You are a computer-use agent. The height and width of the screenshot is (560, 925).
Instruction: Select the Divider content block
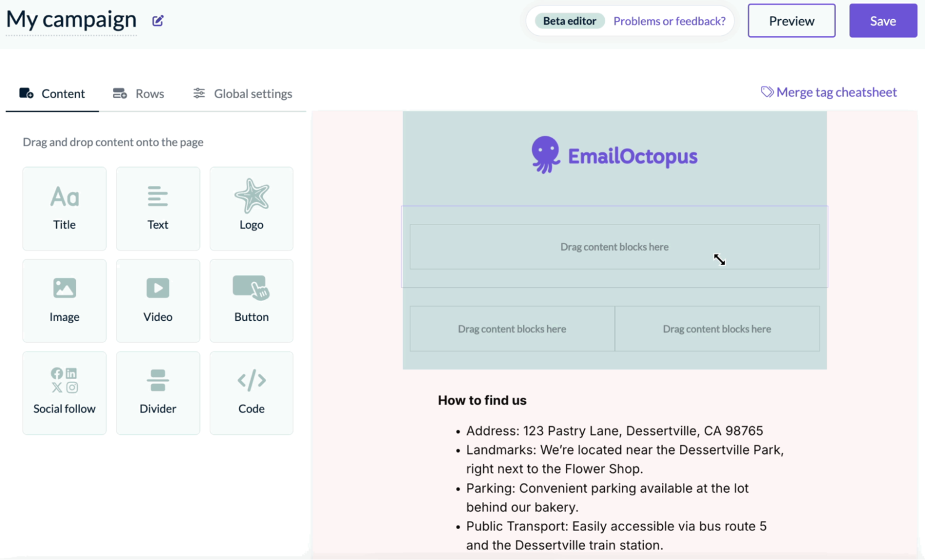coord(157,393)
